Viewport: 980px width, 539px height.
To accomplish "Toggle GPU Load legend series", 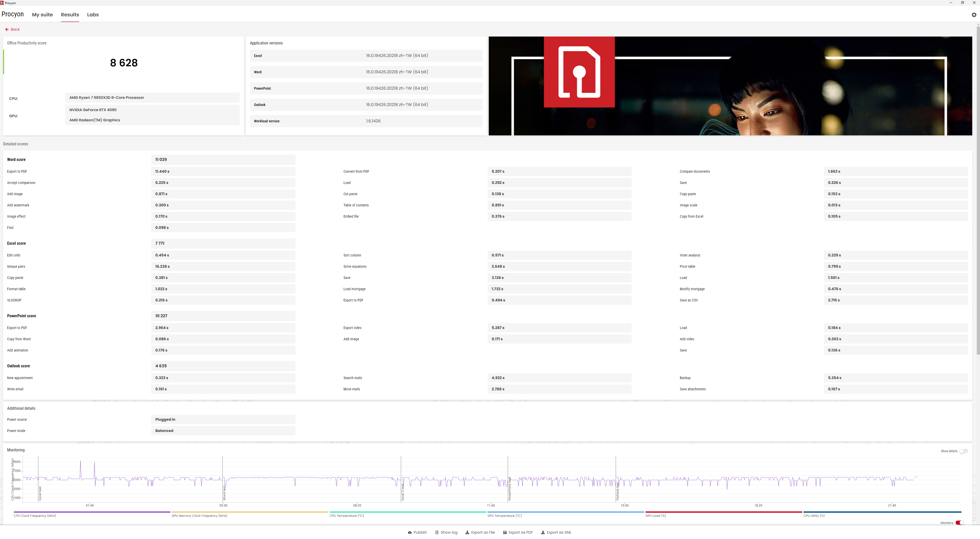I will (655, 515).
